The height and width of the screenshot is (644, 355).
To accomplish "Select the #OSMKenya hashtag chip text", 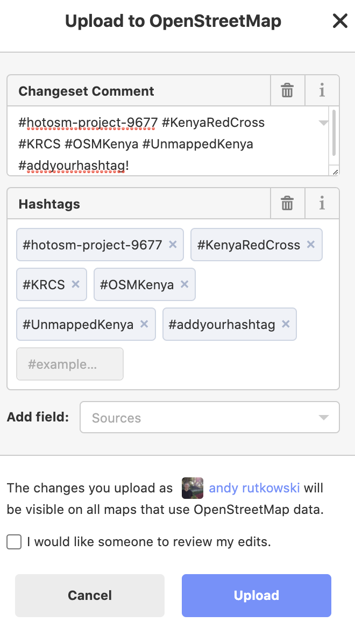I will point(137,284).
